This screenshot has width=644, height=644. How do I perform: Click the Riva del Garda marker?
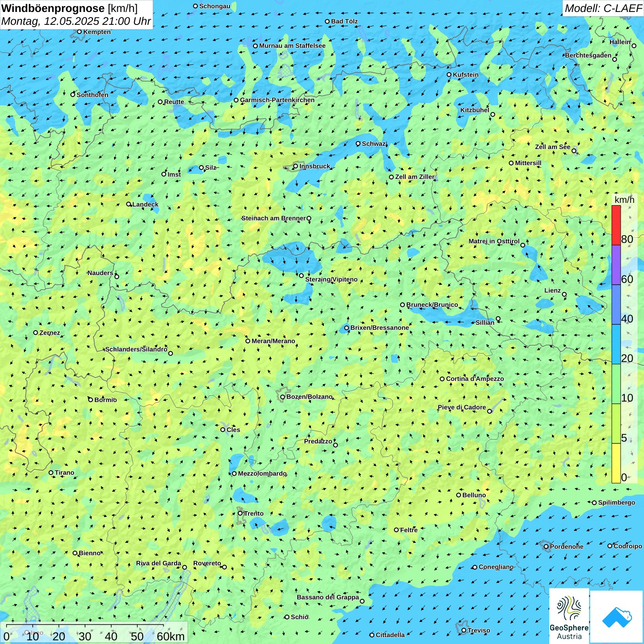(x=185, y=567)
